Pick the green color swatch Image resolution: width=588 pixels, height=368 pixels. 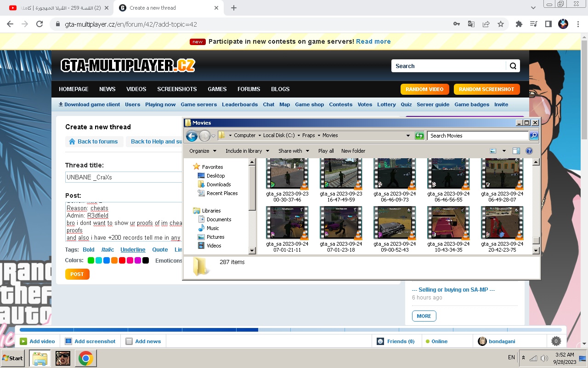[91, 260]
